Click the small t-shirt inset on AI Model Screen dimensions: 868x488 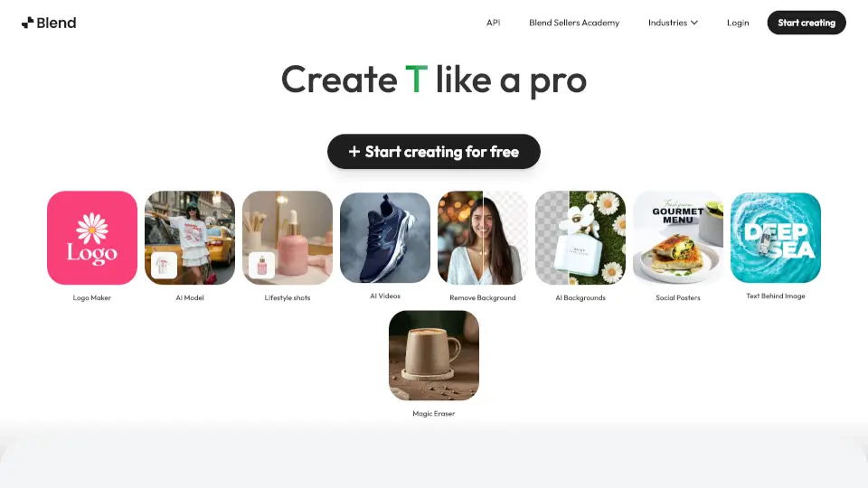pos(165,266)
